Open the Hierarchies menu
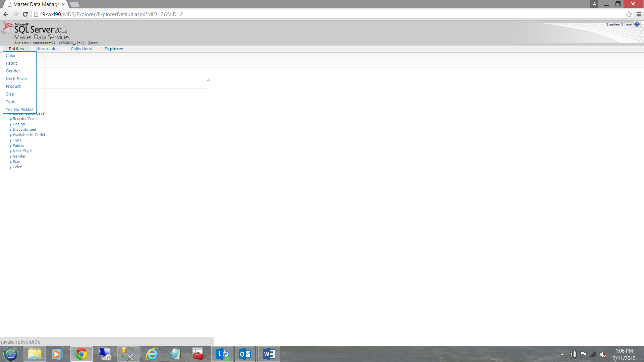 click(47, 49)
